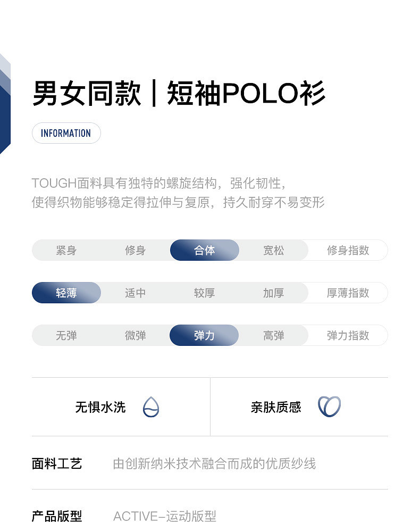Select the 修身 fit option
The height and width of the screenshot is (522, 420).
coord(136,250)
